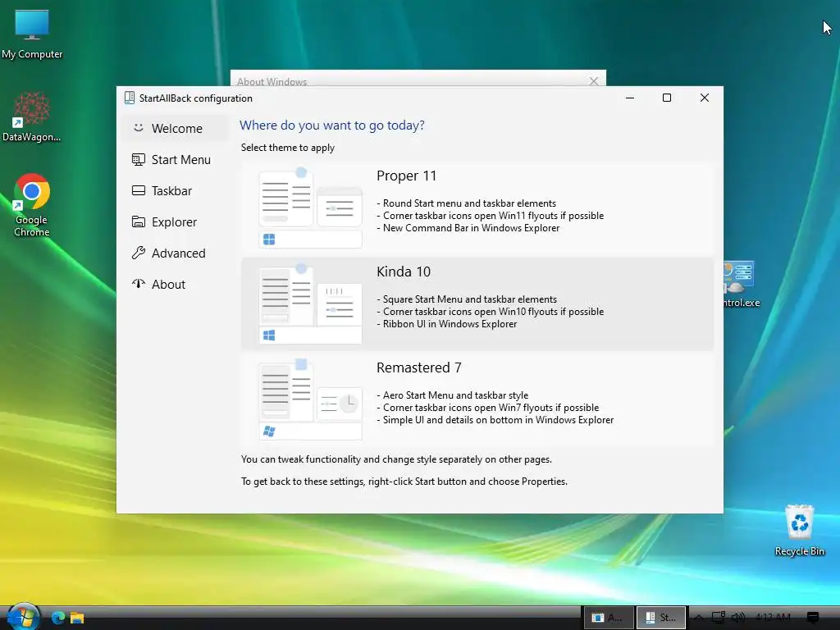840x630 pixels.
Task: Click 'New Command Bar in Windows Explorer' text
Action: coord(472,228)
